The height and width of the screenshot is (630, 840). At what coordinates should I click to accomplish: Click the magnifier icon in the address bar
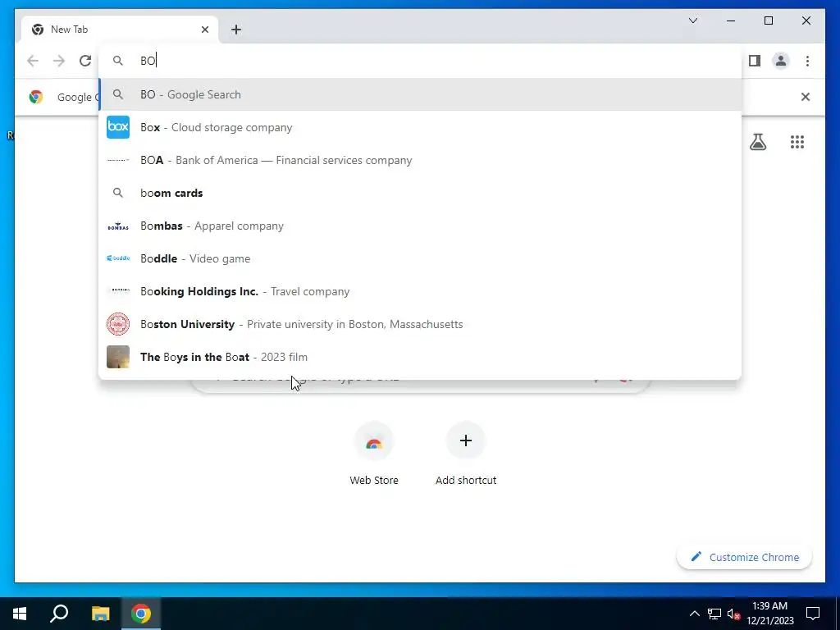click(118, 61)
